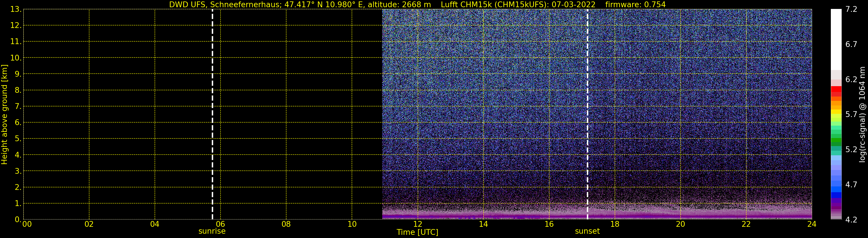Click the 'Time [UTC]' axis label

pos(417,232)
